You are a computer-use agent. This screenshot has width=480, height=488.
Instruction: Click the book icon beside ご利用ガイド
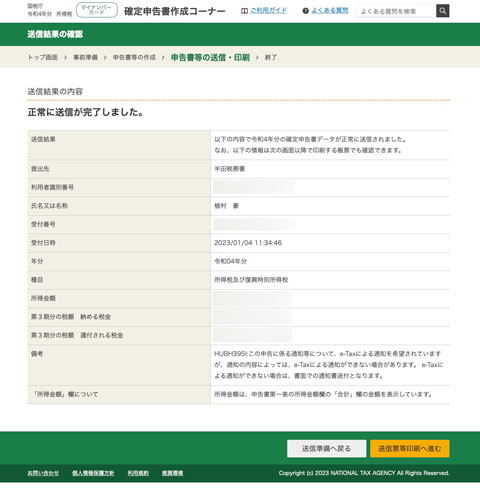[244, 11]
